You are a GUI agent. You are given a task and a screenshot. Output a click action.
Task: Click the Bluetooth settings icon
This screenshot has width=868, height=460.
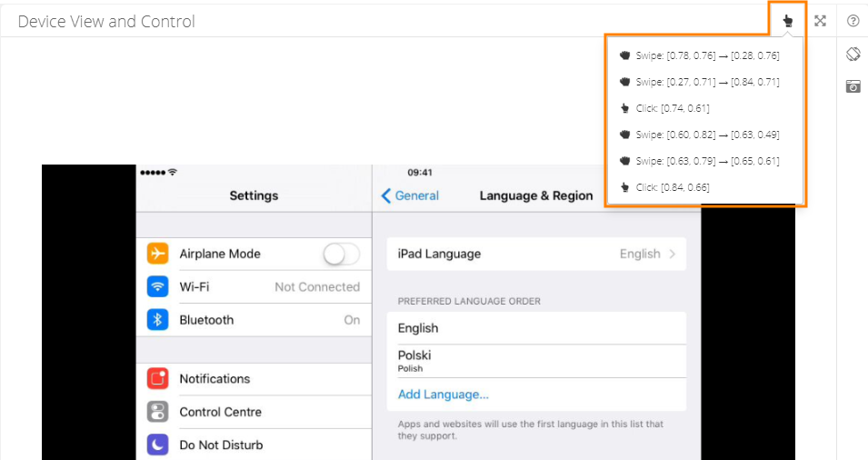(x=158, y=320)
